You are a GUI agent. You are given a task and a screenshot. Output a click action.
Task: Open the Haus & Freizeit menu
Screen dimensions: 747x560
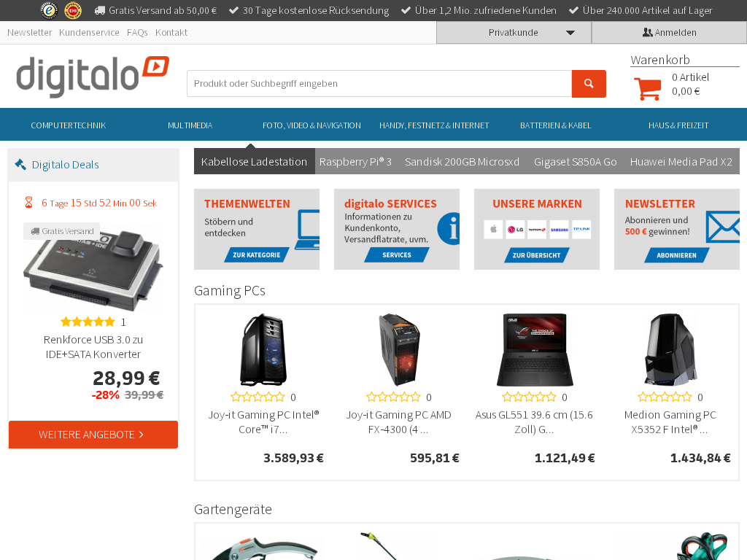click(678, 125)
